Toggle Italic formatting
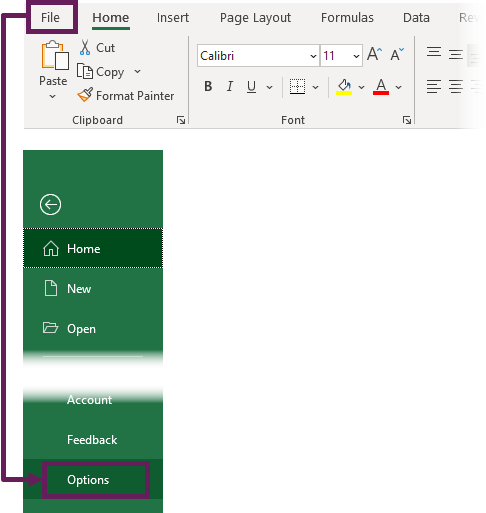Viewport: 486px width, 513px height. (230, 86)
